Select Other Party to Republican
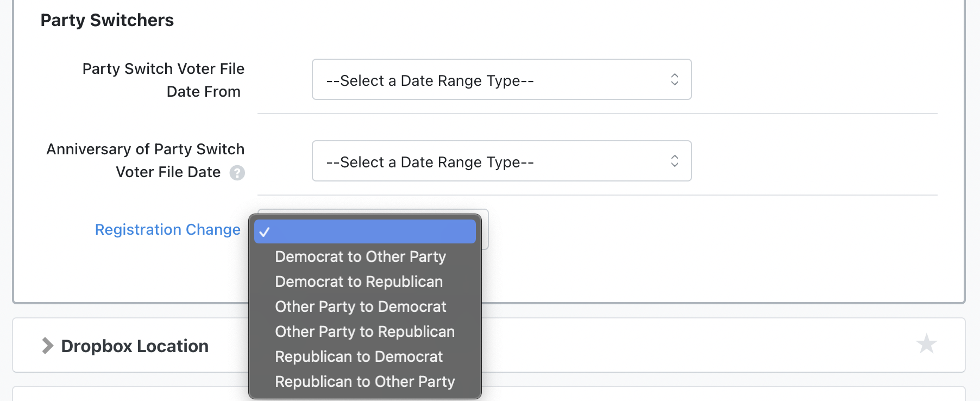This screenshot has width=980, height=401. (365, 331)
